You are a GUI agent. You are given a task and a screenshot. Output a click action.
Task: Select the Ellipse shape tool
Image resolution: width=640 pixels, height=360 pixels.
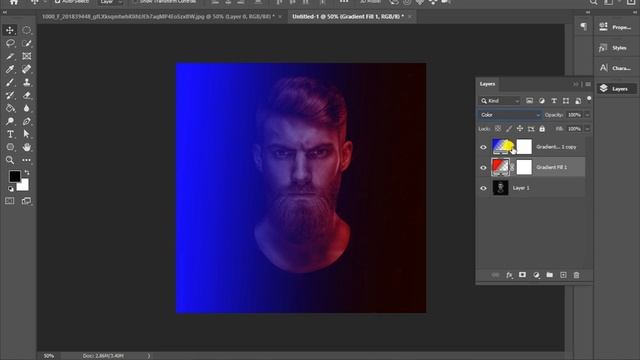pos(10,147)
